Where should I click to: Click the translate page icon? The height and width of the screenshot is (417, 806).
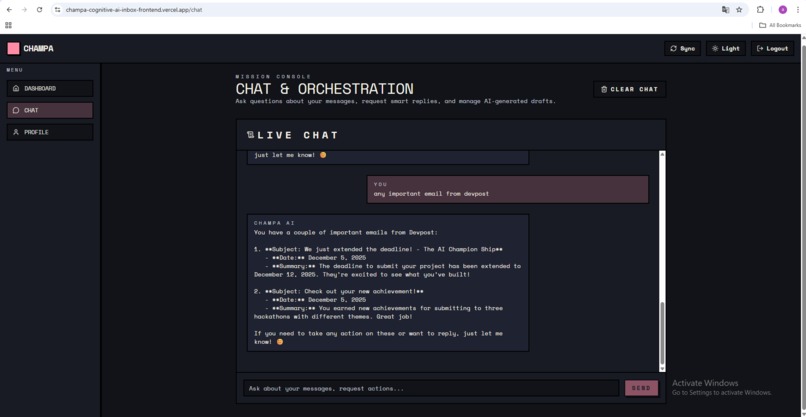coord(725,9)
